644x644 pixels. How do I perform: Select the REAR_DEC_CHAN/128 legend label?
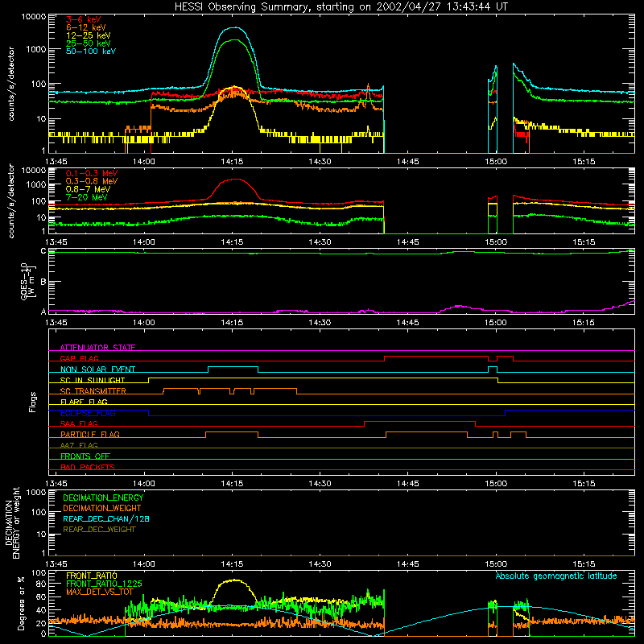click(106, 518)
